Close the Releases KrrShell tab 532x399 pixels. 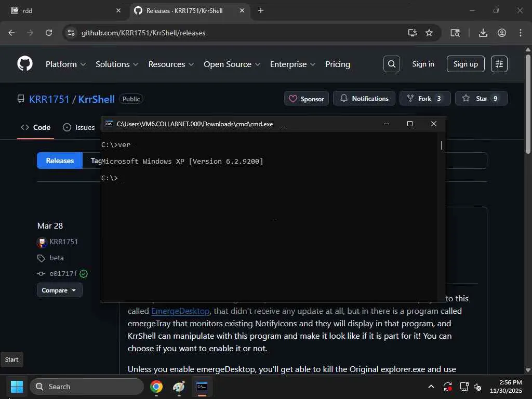242,10
